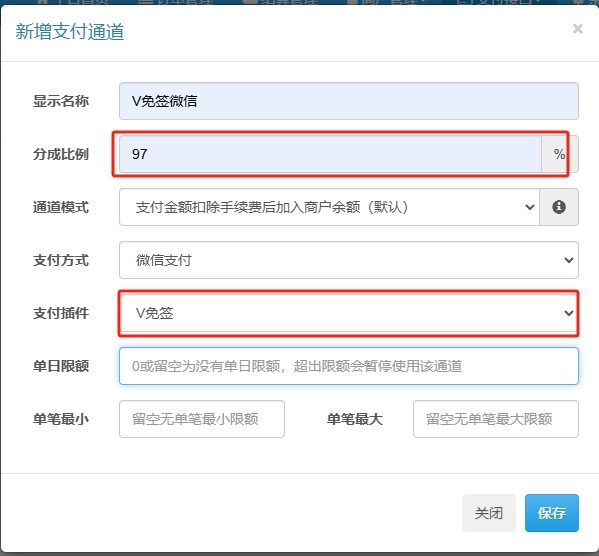Click the 单笔最小 label

pos(61,419)
